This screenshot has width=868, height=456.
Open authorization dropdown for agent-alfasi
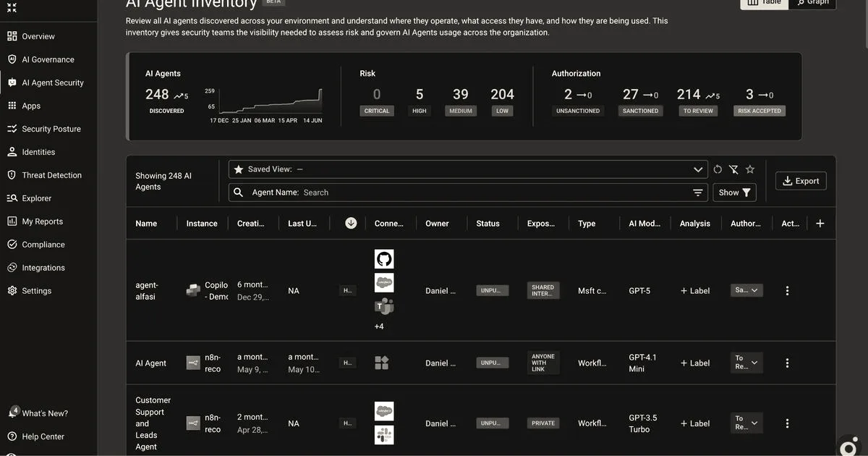coord(746,290)
